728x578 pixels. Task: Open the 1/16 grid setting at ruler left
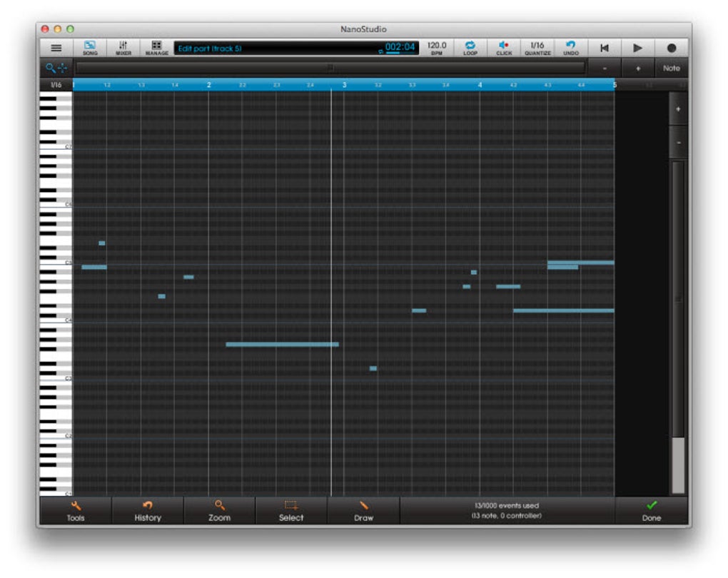tap(56, 85)
